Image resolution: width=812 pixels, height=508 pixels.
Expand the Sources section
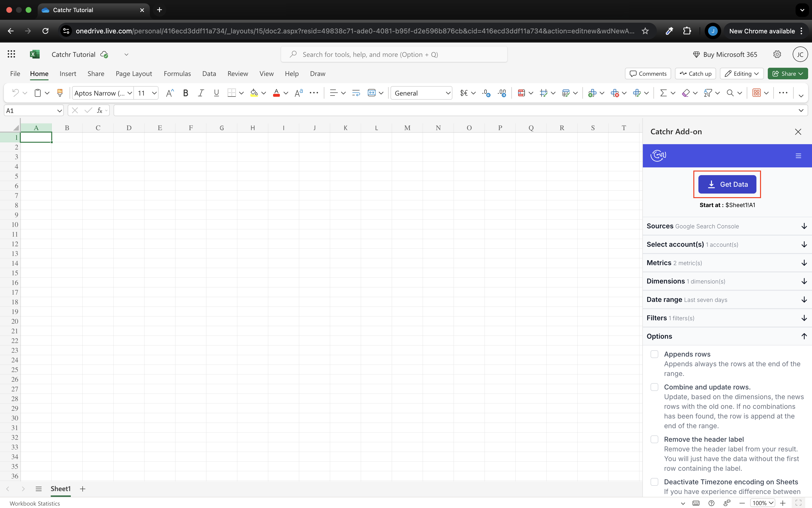(x=727, y=226)
